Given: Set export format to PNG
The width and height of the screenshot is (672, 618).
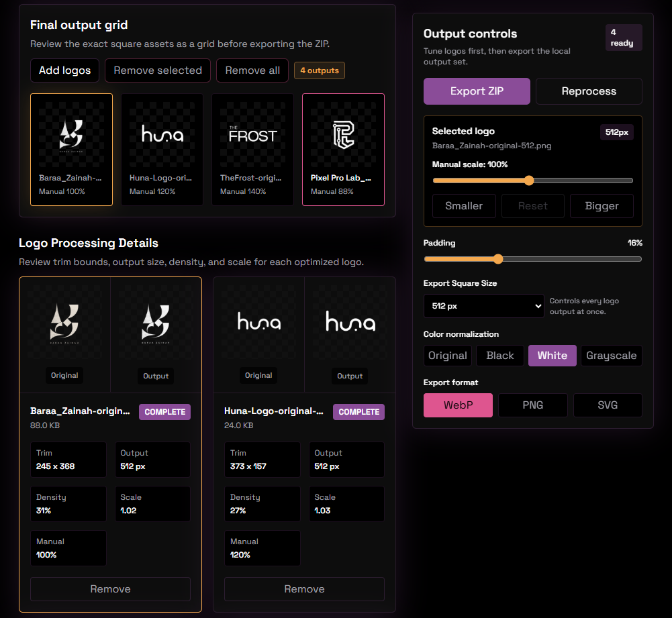Looking at the screenshot, I should click(533, 405).
